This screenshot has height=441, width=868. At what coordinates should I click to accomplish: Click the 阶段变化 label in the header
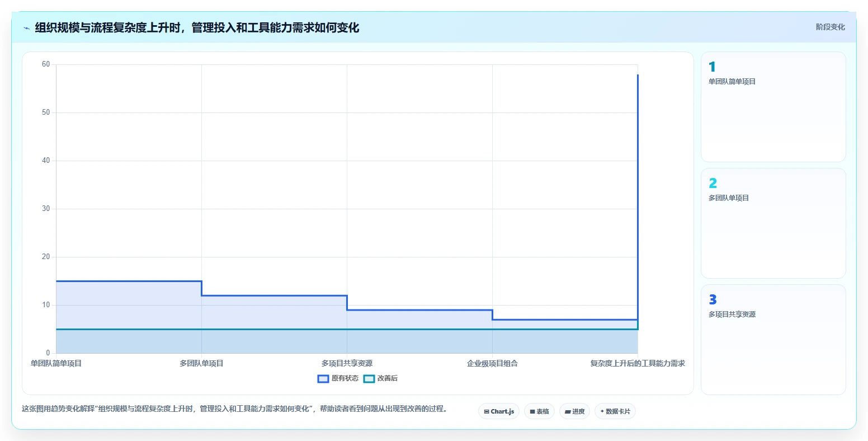830,27
